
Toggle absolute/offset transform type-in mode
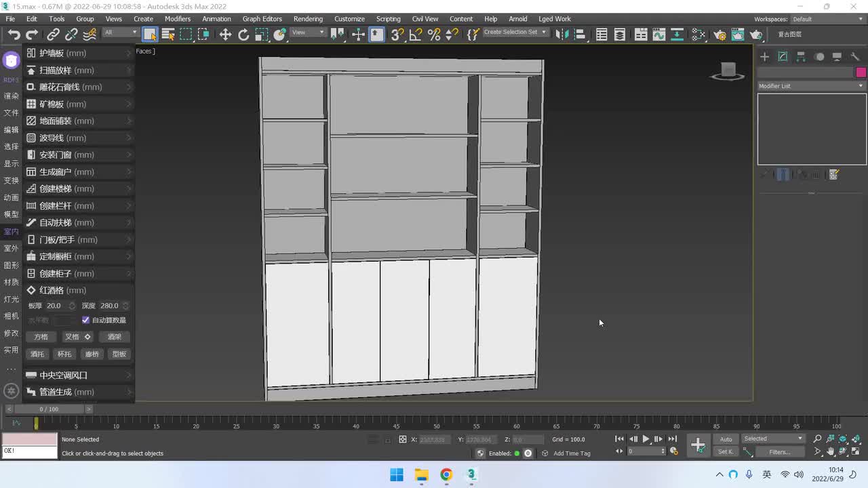(403, 439)
